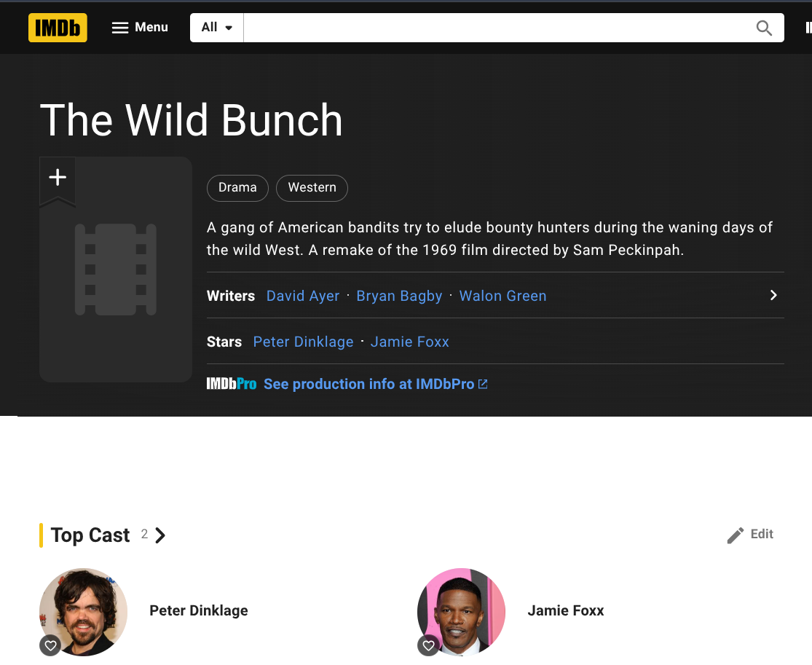812x665 pixels.
Task: Select the Drama genre chip
Action: pos(237,187)
